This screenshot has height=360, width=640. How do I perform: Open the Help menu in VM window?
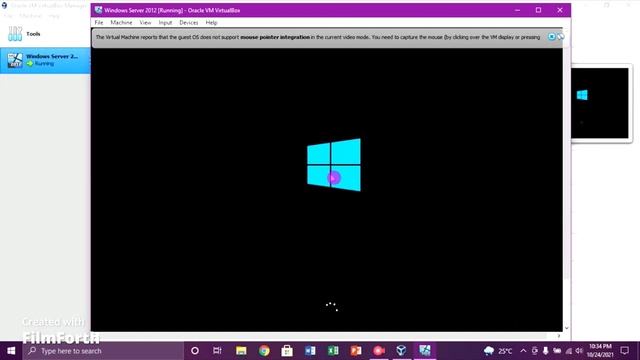[211, 23]
